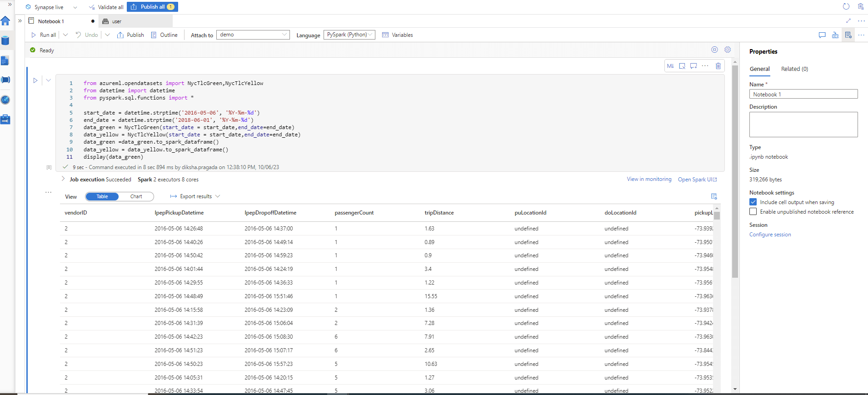The image size is (868, 395).
Task: Open the Home hub in the sidebar
Action: [x=5, y=21]
